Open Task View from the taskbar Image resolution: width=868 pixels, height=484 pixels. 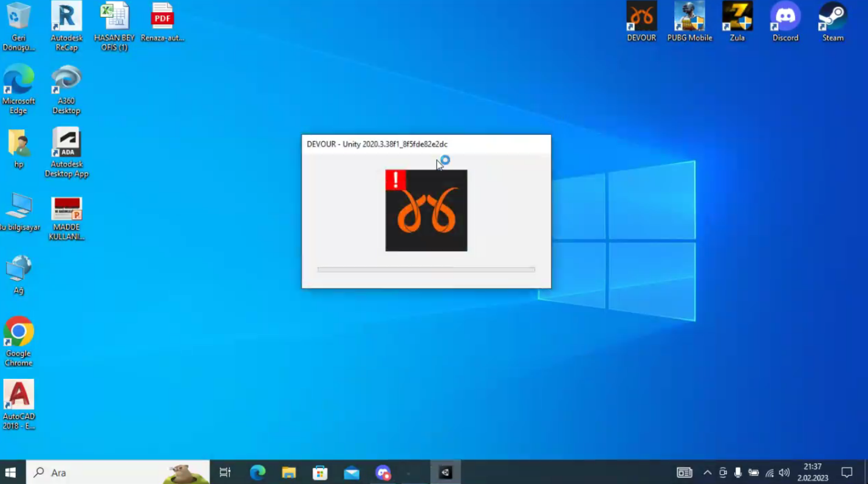[225, 472]
